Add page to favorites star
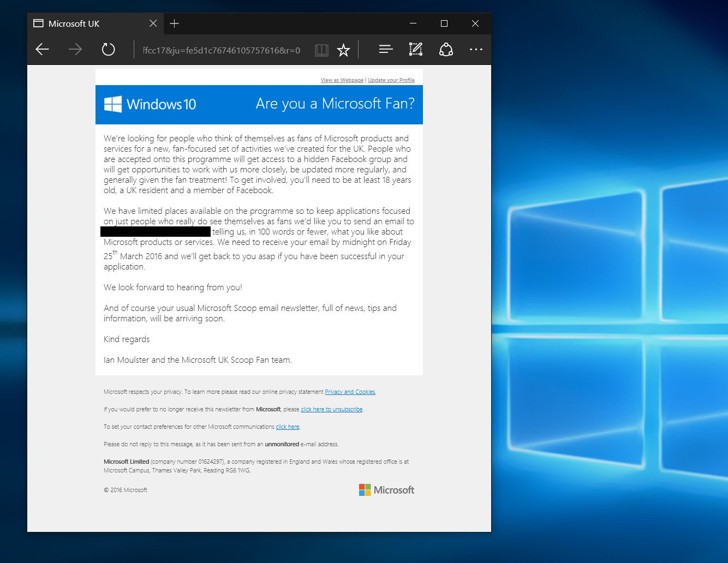This screenshot has width=728, height=563. pyautogui.click(x=343, y=50)
